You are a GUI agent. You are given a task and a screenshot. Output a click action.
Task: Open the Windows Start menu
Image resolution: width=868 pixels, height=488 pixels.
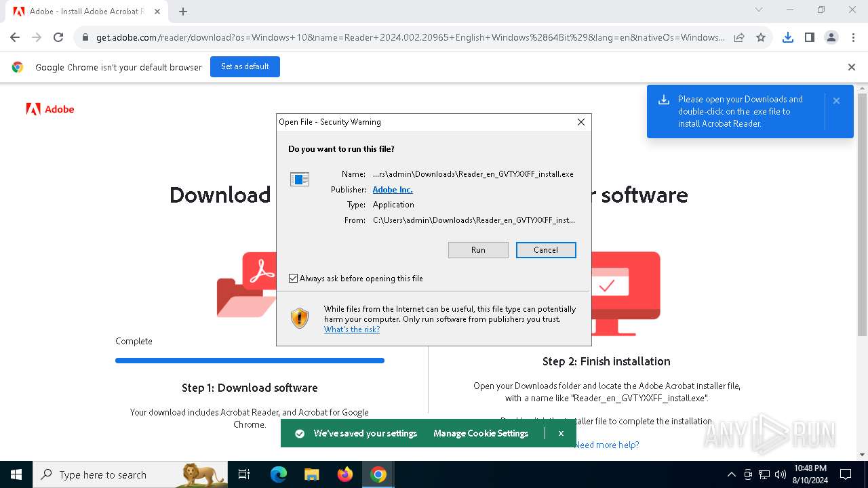click(16, 474)
